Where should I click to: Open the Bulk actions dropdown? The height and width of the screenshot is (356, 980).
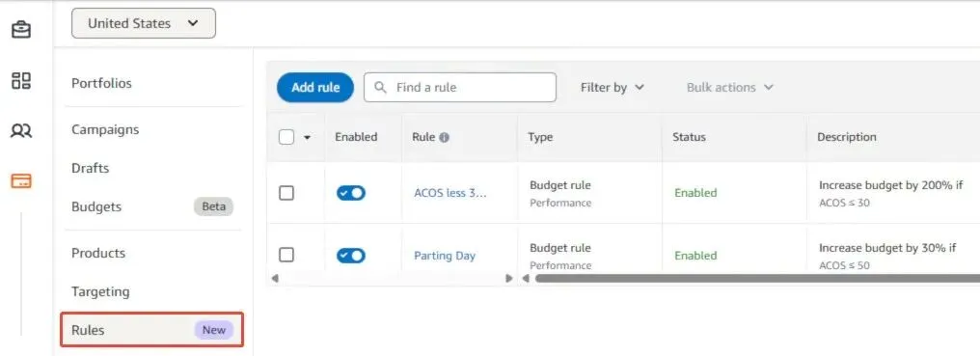pyautogui.click(x=730, y=88)
